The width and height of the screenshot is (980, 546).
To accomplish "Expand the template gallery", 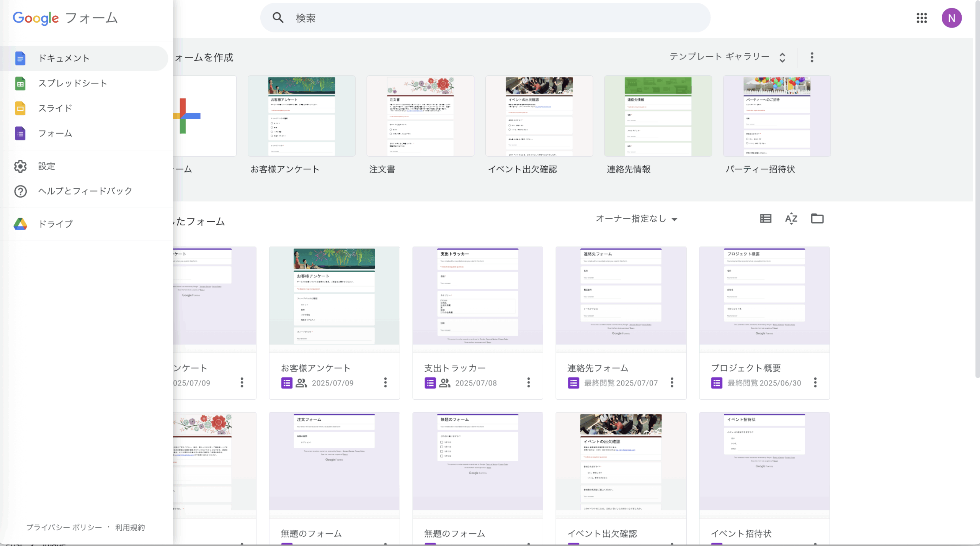I will coord(727,57).
